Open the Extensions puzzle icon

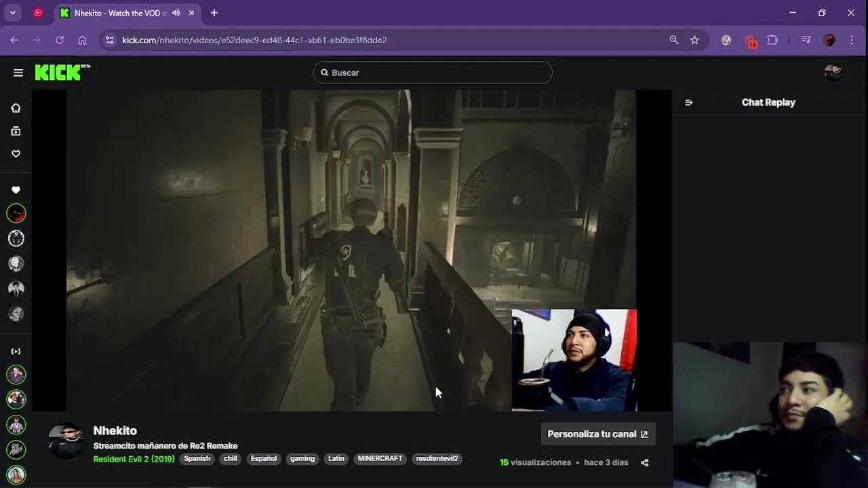pos(772,40)
